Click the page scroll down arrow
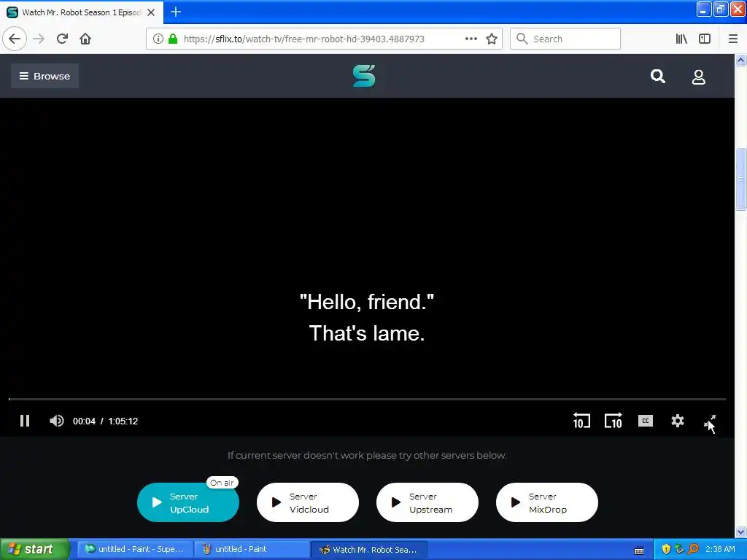The image size is (747, 560). tap(740, 532)
